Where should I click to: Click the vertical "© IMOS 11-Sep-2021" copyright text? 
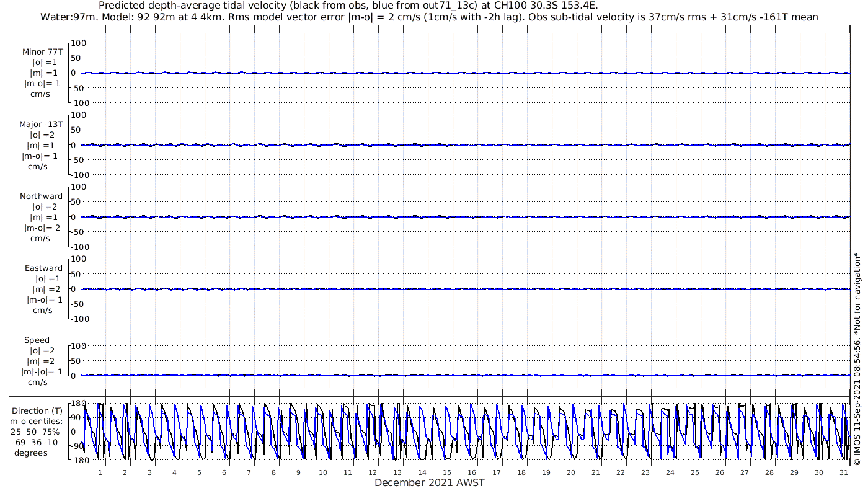click(x=857, y=358)
